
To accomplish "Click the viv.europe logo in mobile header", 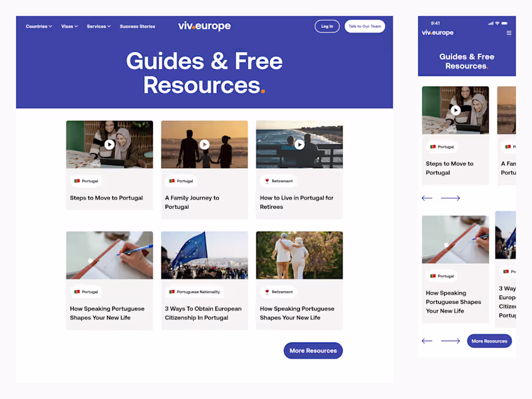I will coord(438,33).
